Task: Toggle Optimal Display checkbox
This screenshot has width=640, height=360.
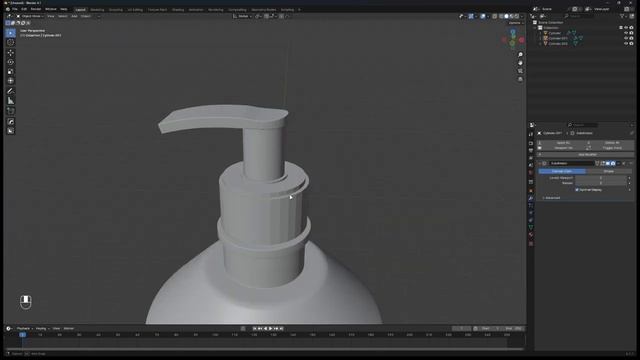Action: (x=577, y=190)
